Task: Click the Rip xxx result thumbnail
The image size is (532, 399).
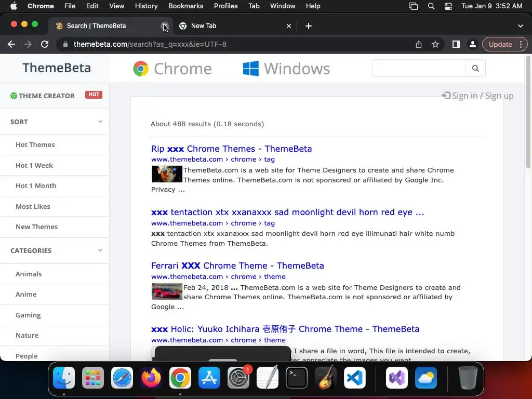Action: [167, 174]
